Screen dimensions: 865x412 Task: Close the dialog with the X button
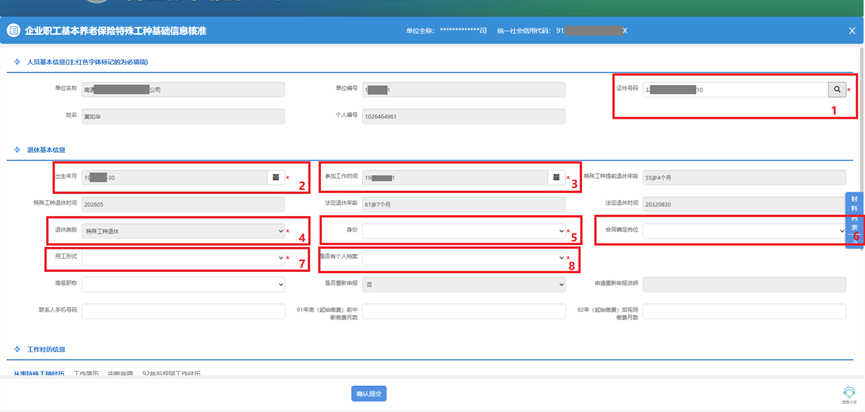point(852,31)
